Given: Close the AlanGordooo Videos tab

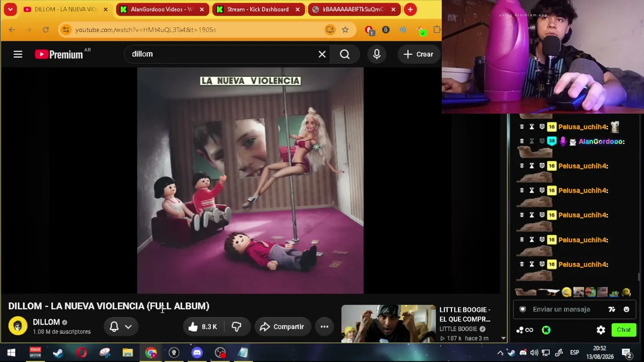Looking at the screenshot, I should (x=202, y=10).
